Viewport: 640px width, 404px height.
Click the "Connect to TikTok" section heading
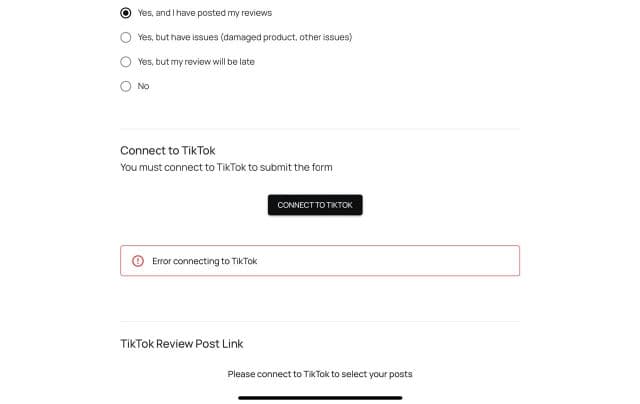click(168, 150)
